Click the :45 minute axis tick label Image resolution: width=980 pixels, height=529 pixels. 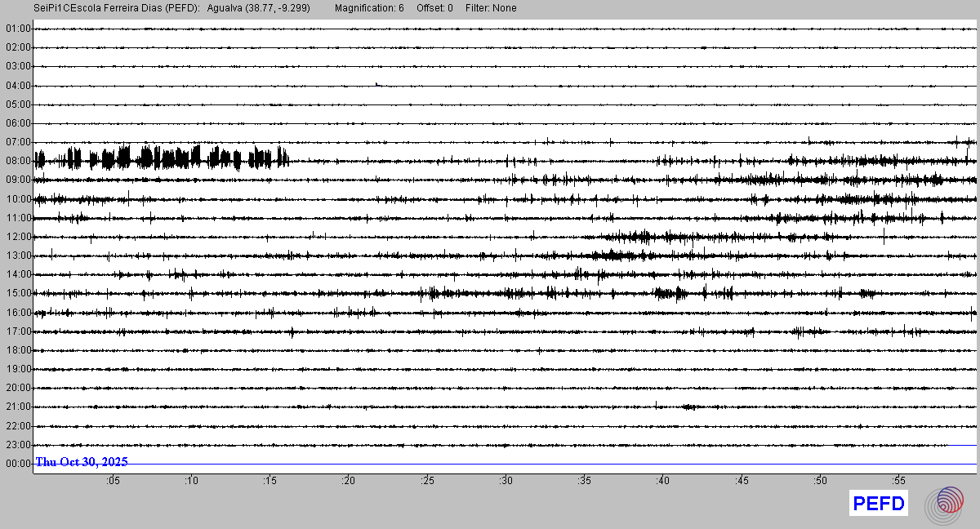[742, 482]
